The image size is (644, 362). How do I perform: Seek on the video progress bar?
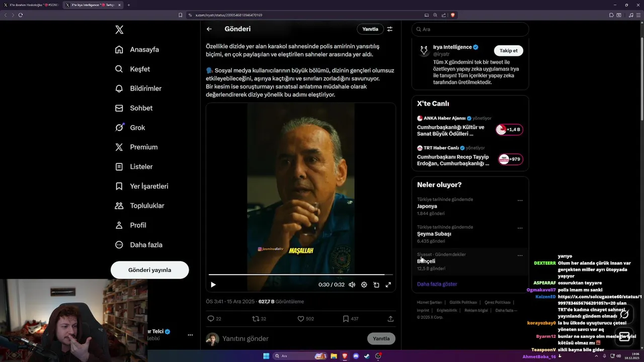tap(300, 275)
